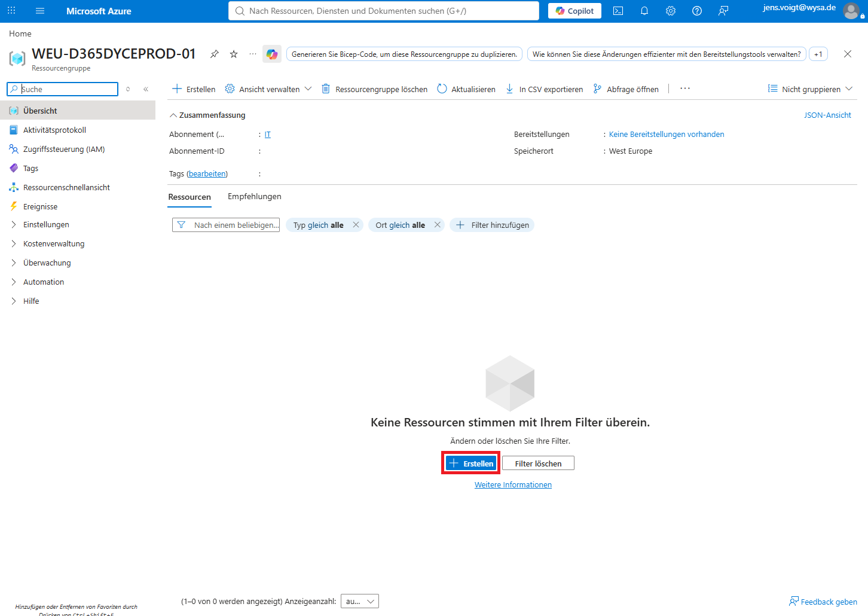Click the Copilot icon beside the title
Screen dimensions: 868x616
(x=272, y=54)
